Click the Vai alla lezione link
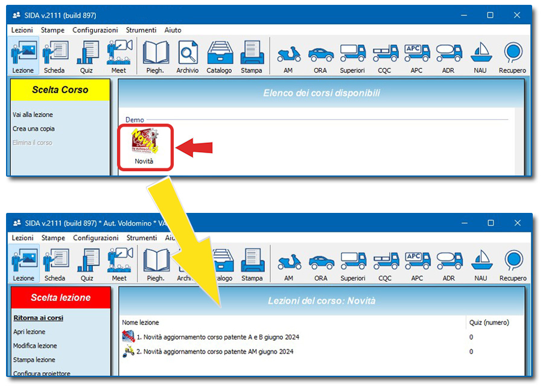Image resolution: width=543 pixels, height=392 pixels. (33, 115)
